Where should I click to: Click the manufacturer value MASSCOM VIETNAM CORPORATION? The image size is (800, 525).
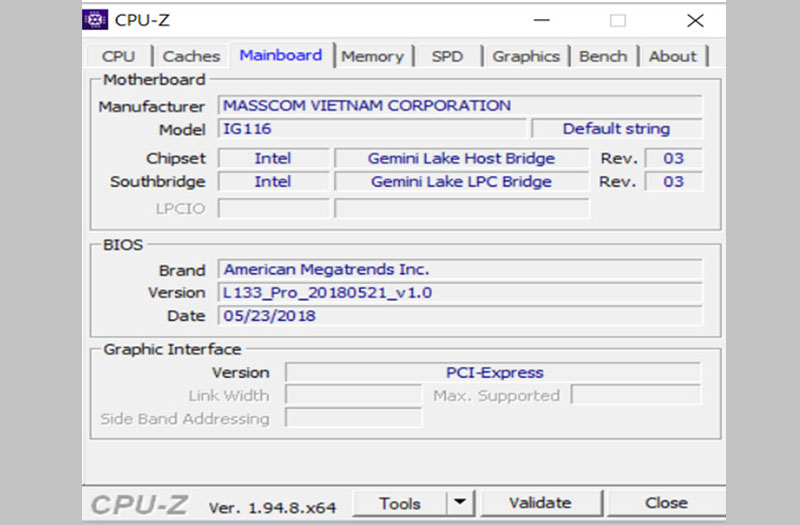tap(460, 106)
